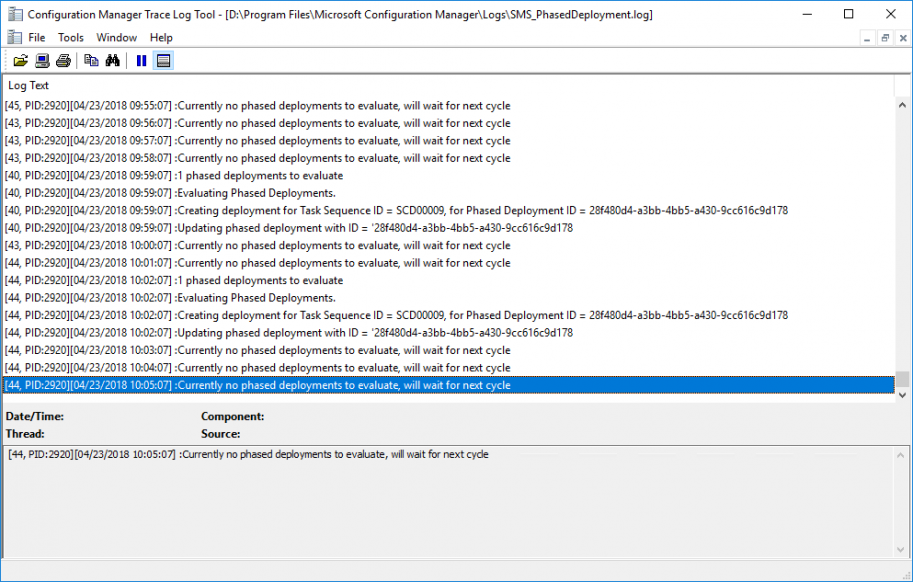Click the Log Text column header
913x582 pixels.
29,86
